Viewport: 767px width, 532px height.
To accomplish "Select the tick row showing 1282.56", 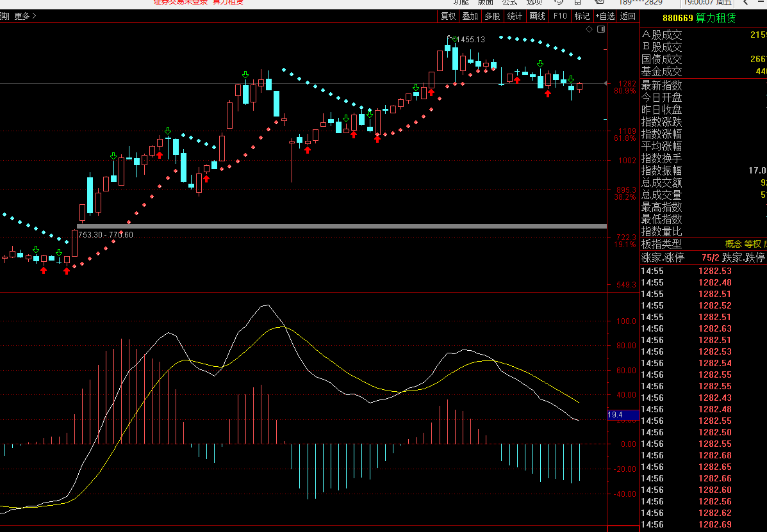I will 704,502.
